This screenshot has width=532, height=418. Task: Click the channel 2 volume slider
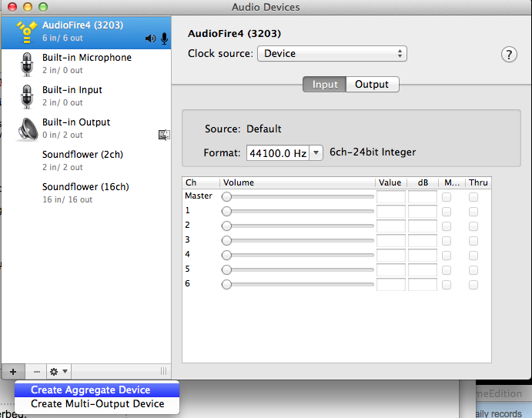(x=297, y=226)
